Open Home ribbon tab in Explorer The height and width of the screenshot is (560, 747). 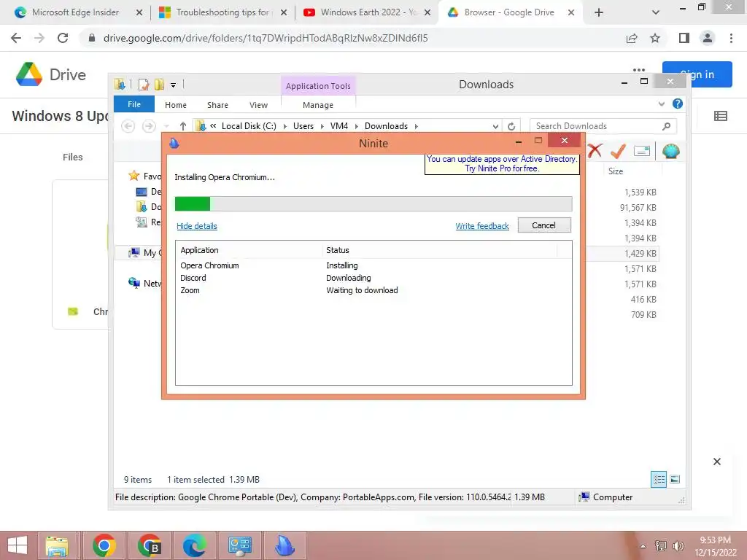pyautogui.click(x=176, y=105)
